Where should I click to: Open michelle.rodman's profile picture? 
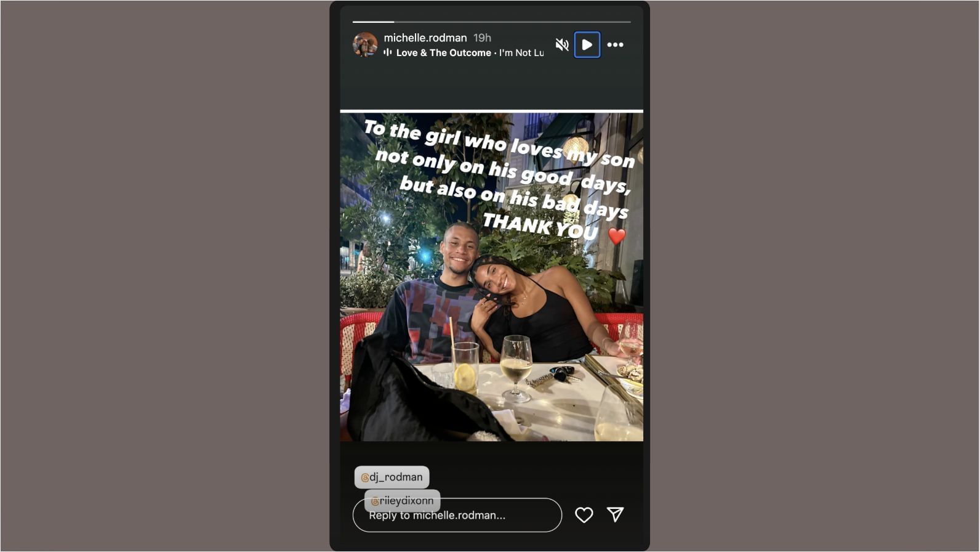[365, 45]
